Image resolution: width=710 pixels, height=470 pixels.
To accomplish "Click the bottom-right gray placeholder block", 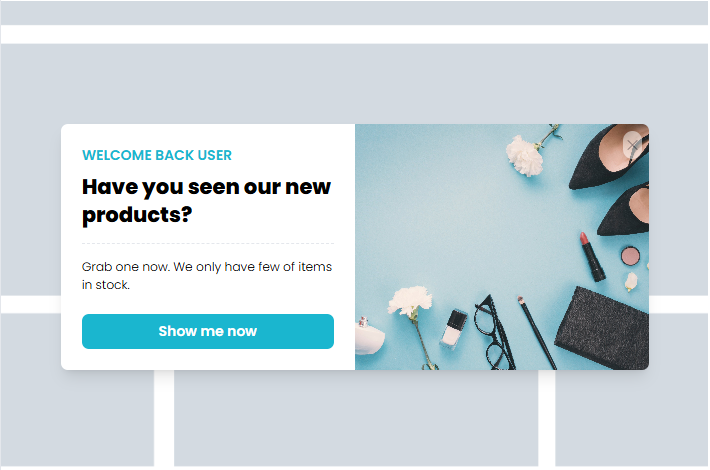I will tap(632, 418).
